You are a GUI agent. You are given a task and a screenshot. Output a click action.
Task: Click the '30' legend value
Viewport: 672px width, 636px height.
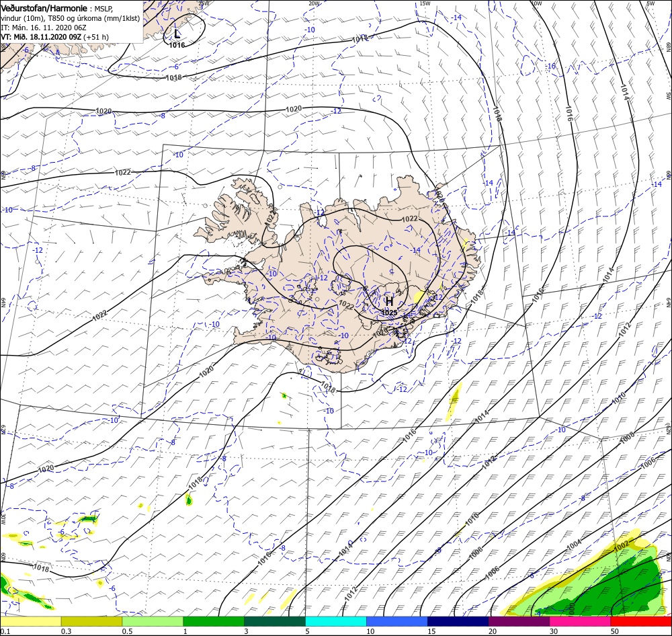(x=554, y=631)
